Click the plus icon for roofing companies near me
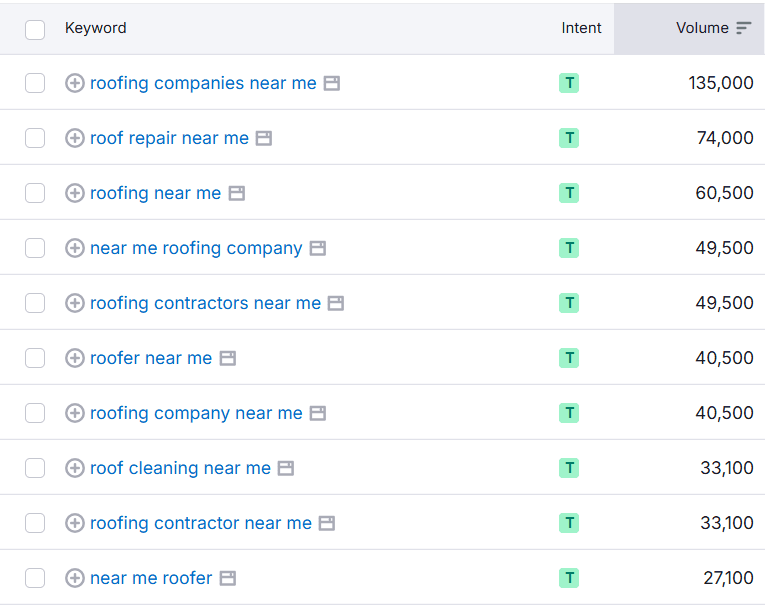765x607 pixels. tap(75, 83)
